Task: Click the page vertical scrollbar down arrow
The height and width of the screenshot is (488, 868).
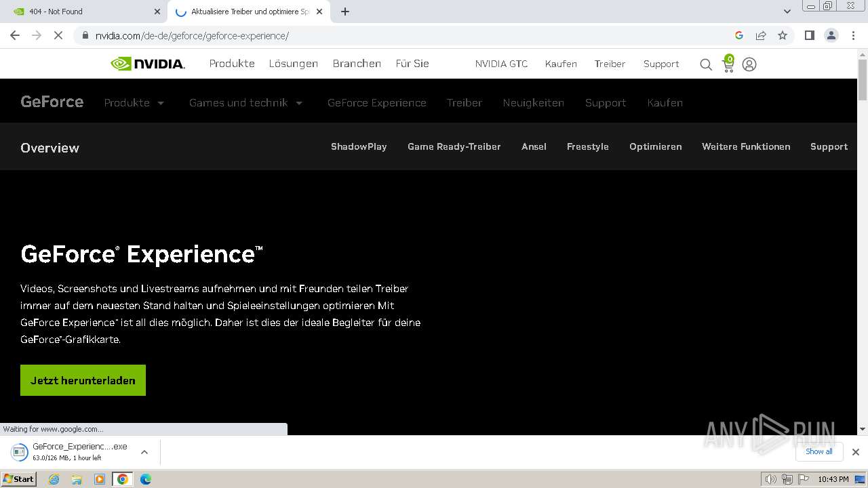Action: pos(863,429)
